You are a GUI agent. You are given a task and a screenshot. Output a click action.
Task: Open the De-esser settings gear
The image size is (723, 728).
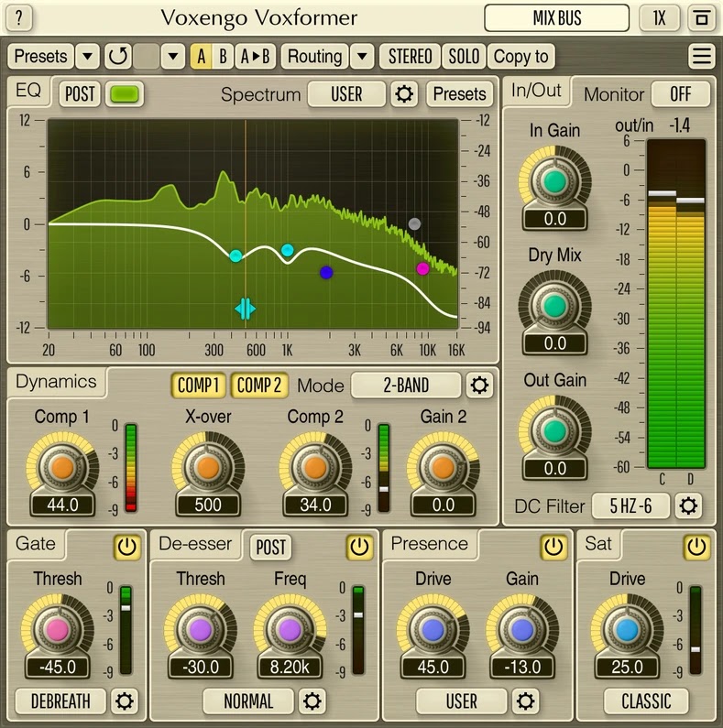coord(312,701)
